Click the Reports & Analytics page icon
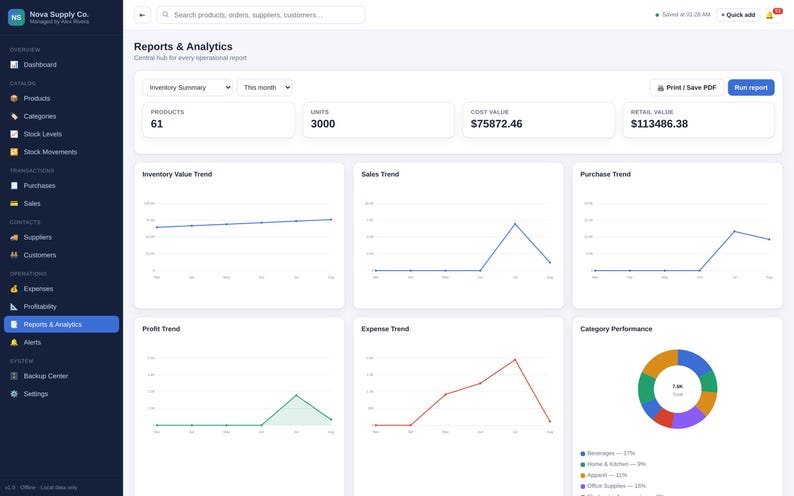Image resolution: width=794 pixels, height=496 pixels. 14,324
